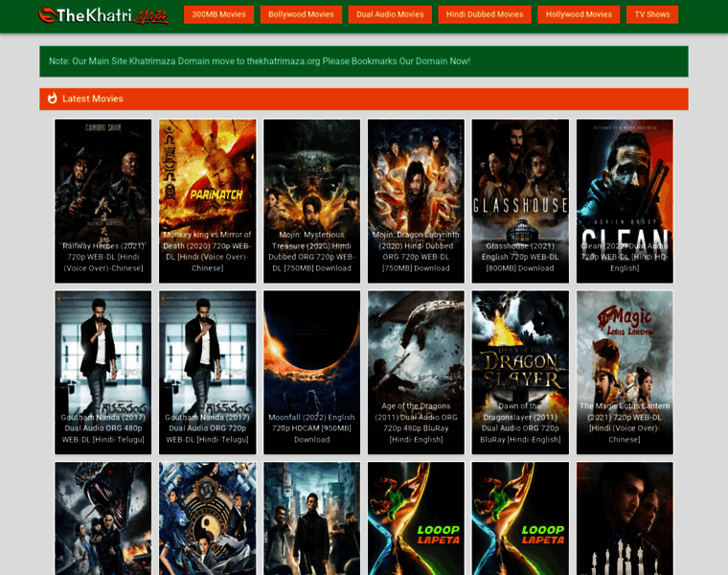This screenshot has height=575, width=728.
Task: Open the chess pieces movie poster
Action: pos(625,518)
